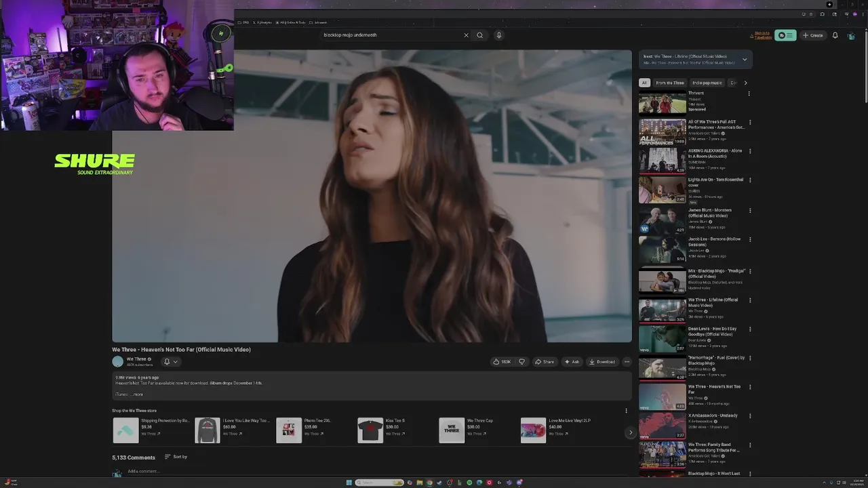This screenshot has width=868, height=488.
Task: Click the Windows taskbar search box
Action: click(x=380, y=483)
